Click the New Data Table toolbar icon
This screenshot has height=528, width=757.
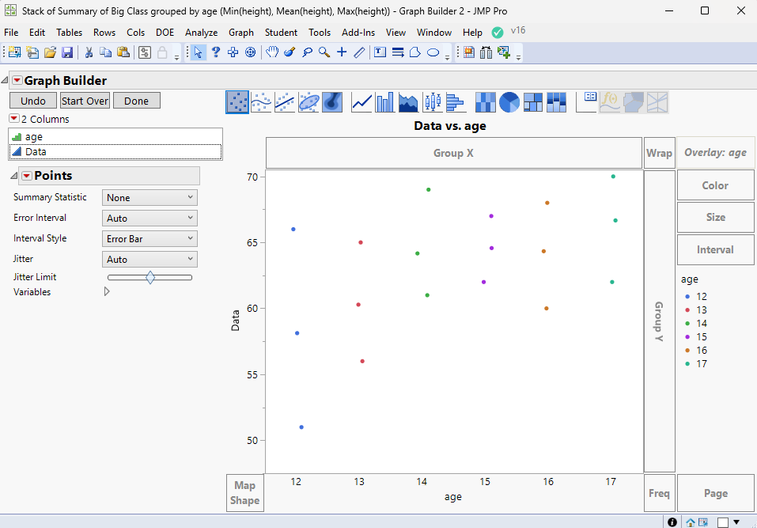[x=15, y=53]
